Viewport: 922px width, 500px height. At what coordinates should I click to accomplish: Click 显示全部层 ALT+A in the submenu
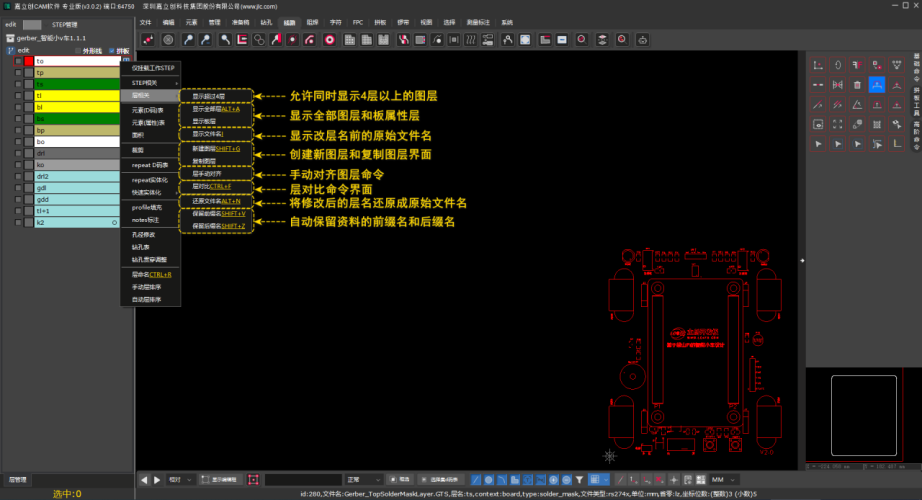point(216,109)
